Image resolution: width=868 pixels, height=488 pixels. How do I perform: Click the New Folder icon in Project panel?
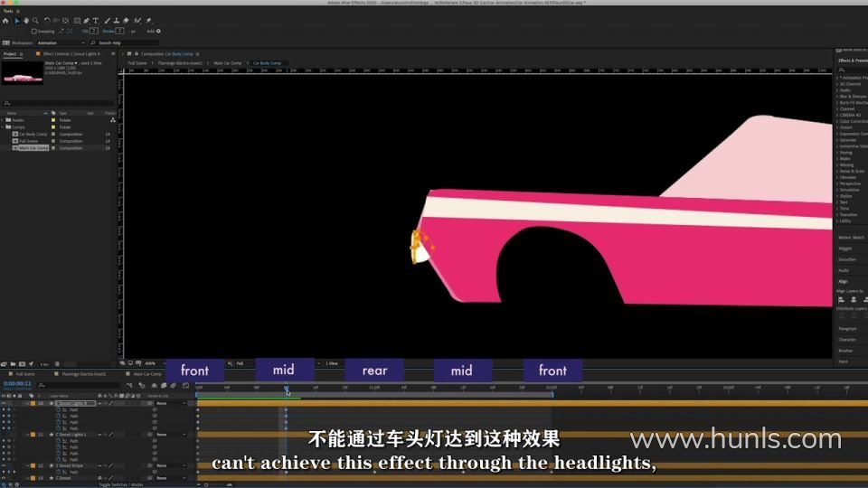13,364
